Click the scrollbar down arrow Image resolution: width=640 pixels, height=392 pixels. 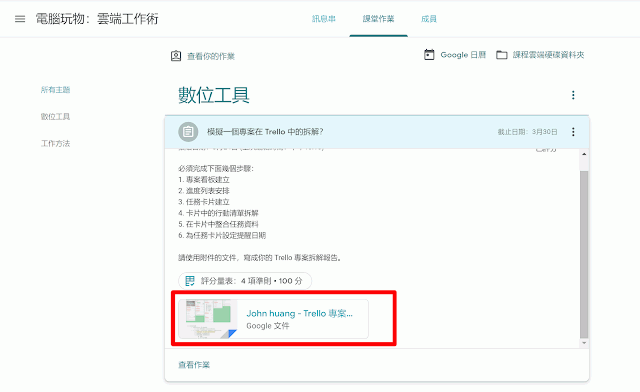[x=584, y=343]
